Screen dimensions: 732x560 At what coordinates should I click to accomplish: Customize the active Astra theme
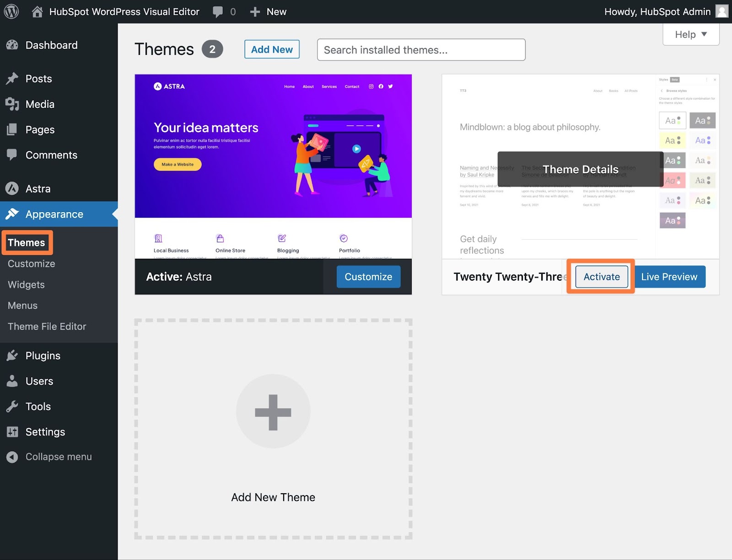(x=368, y=277)
